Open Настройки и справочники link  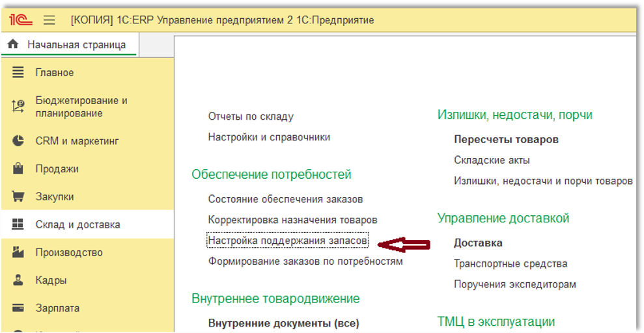tap(269, 137)
